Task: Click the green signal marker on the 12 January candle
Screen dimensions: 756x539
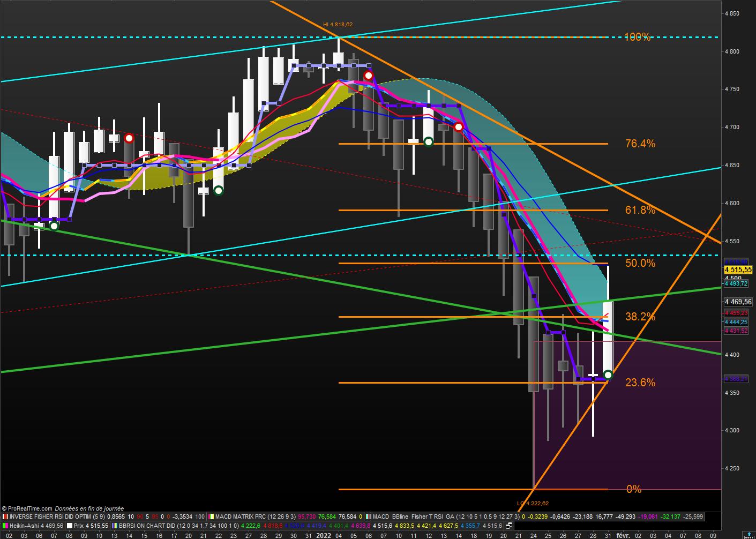Action: point(429,142)
